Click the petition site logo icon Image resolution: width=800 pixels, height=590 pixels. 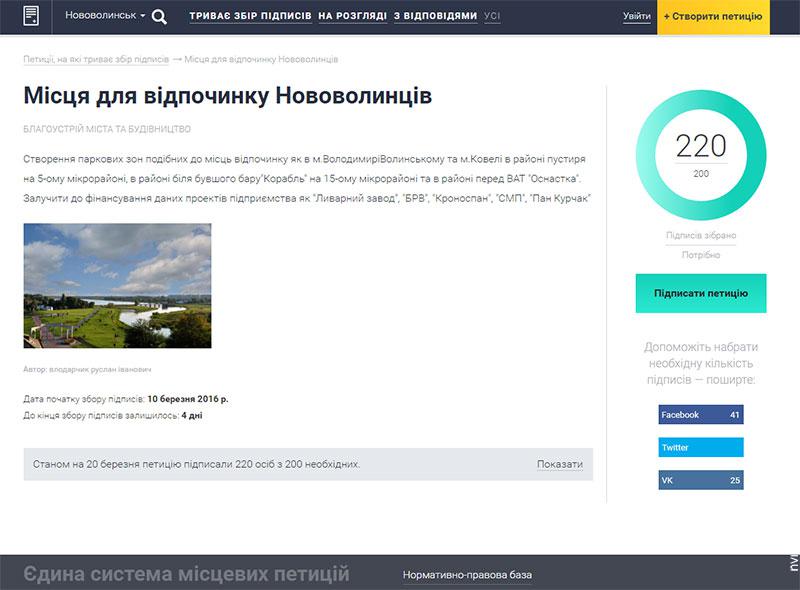pyautogui.click(x=32, y=16)
